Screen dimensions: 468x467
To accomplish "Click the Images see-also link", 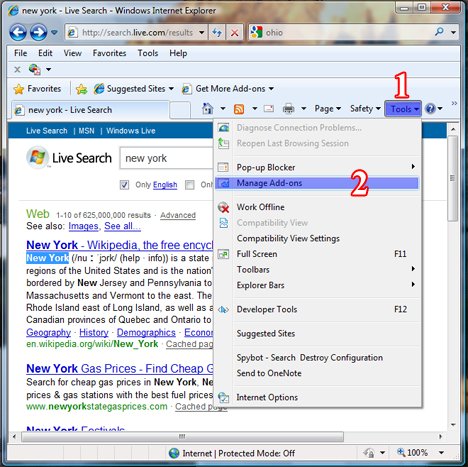I will [x=83, y=226].
